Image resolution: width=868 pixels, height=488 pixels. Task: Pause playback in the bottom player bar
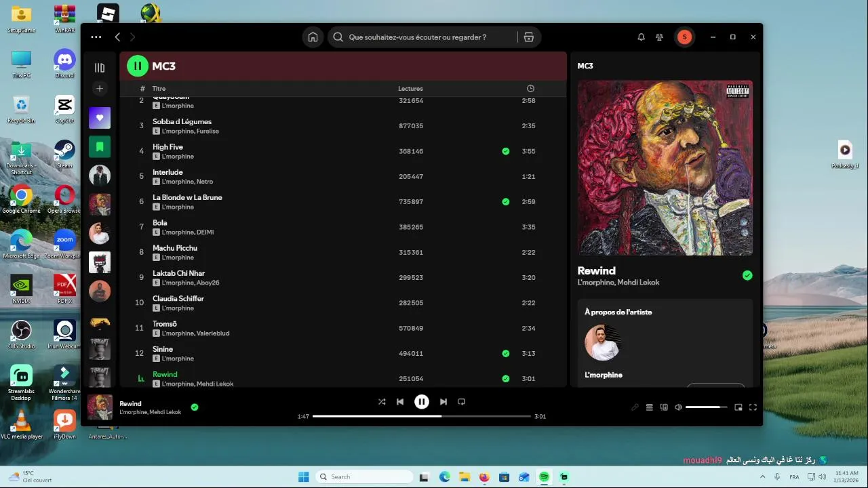coord(422,402)
